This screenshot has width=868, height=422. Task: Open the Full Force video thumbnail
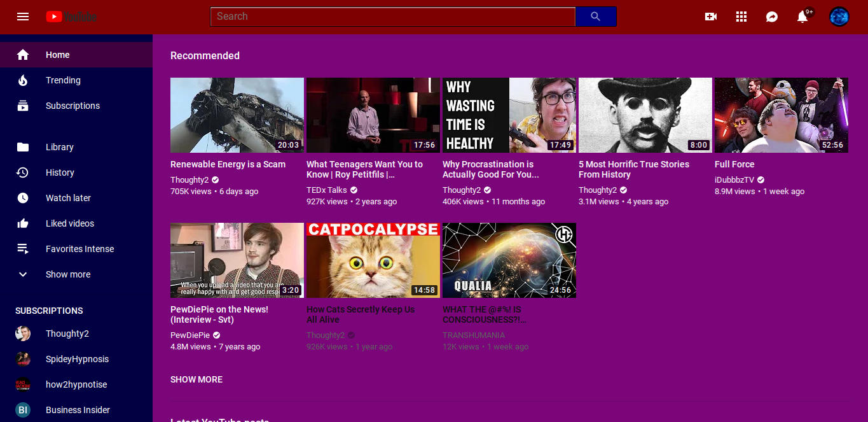tap(781, 115)
